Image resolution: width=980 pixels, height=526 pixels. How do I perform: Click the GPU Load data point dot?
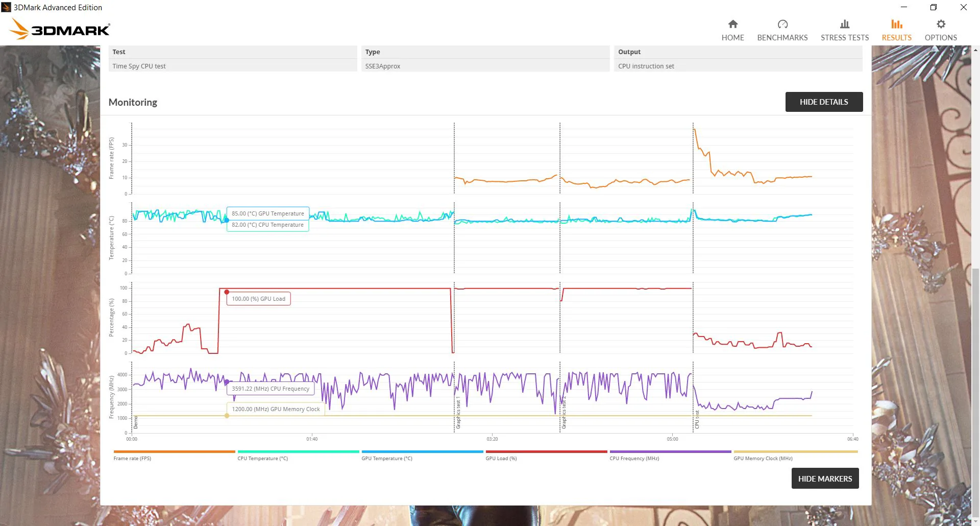tap(227, 292)
